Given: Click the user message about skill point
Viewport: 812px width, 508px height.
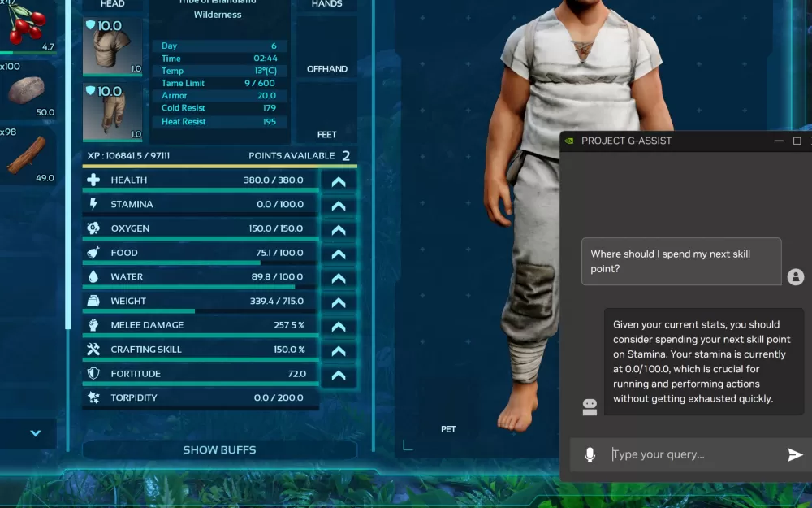Looking at the screenshot, I should (681, 261).
